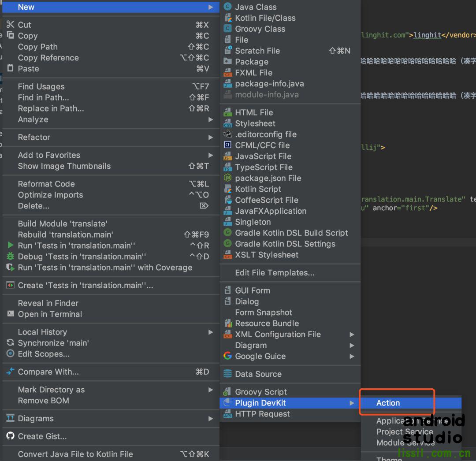Expand the Plugin DevKit submenu arrow
The width and height of the screenshot is (476, 461).
(352, 403)
